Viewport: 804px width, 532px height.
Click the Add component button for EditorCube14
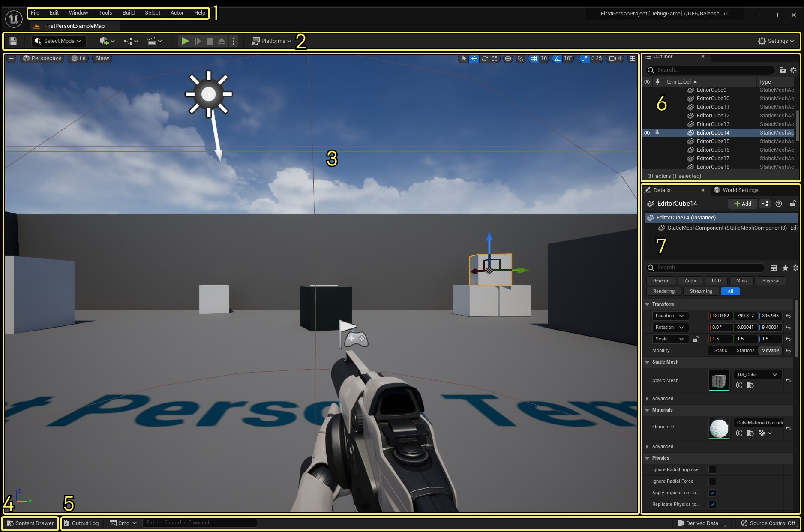[742, 204]
